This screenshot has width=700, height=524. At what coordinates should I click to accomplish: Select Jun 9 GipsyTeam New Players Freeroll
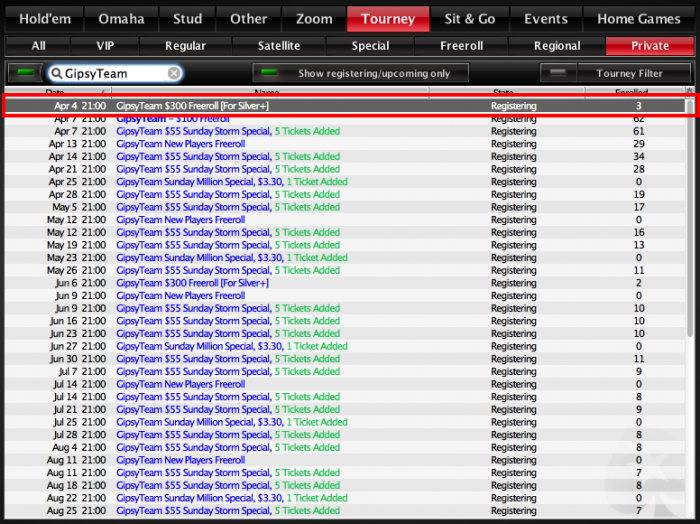pos(345,295)
